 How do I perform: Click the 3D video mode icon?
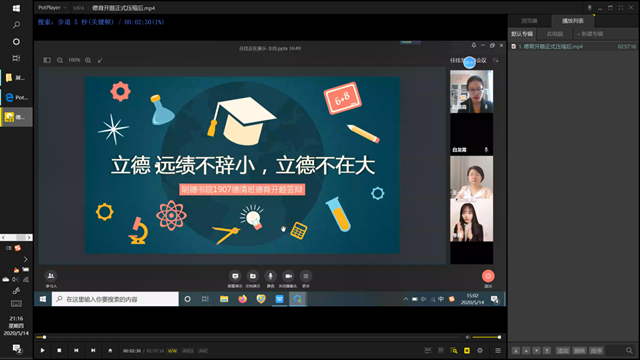click(441, 350)
